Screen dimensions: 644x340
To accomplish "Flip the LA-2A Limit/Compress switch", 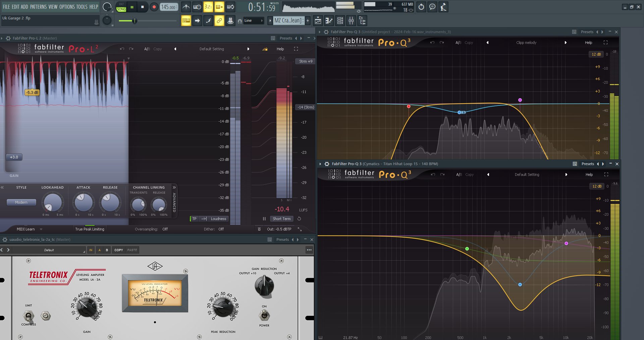I will (x=29, y=316).
